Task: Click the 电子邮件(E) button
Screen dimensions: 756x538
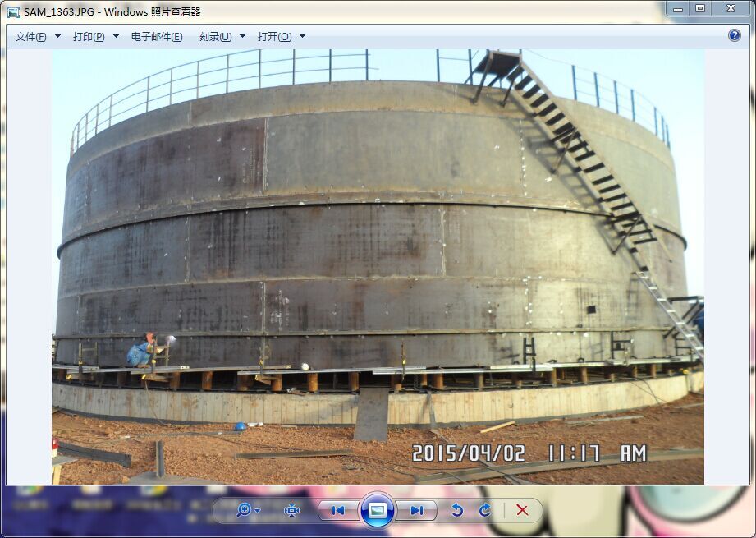Action: [x=157, y=37]
